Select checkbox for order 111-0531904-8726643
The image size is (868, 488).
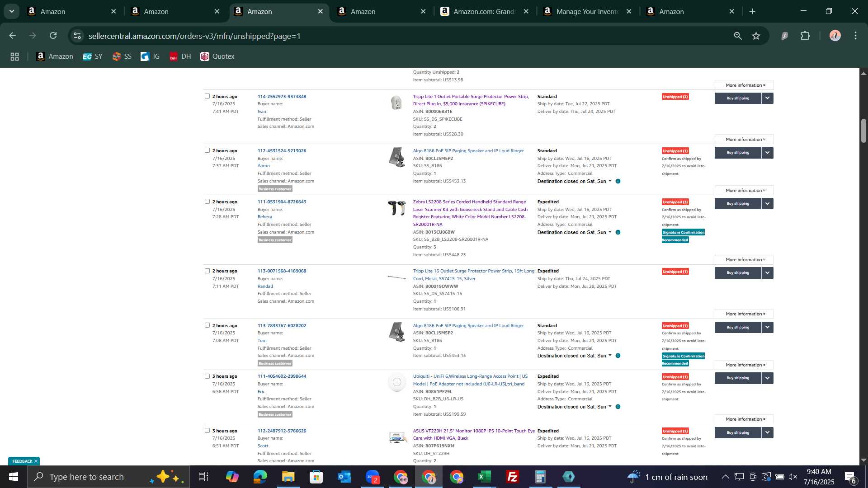click(207, 201)
